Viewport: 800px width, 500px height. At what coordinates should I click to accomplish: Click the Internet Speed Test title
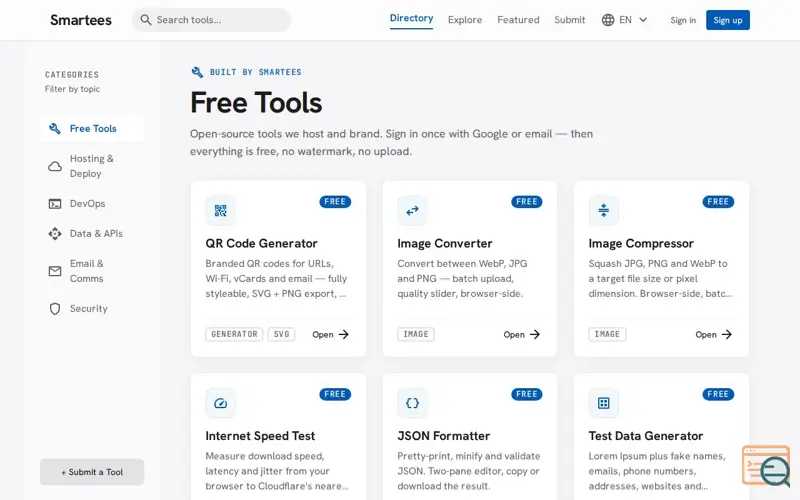[x=260, y=436]
